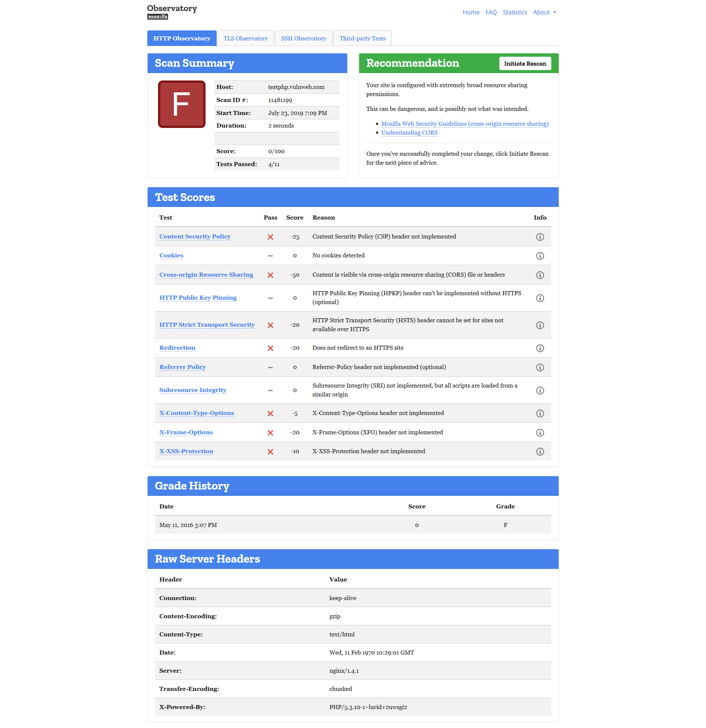Click the Duration value 2 seconds

click(280, 126)
